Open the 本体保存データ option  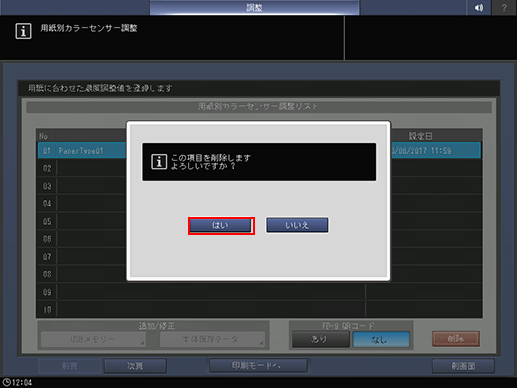(x=212, y=339)
